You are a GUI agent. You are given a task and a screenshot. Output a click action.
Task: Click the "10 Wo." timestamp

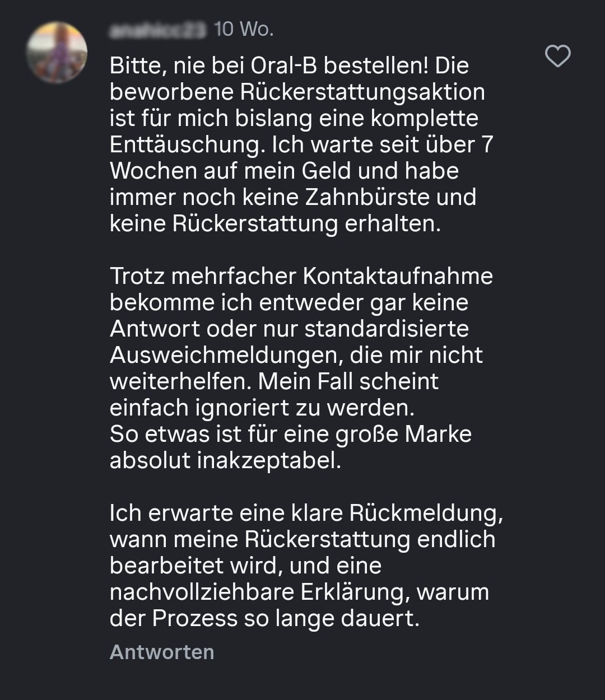point(244,30)
